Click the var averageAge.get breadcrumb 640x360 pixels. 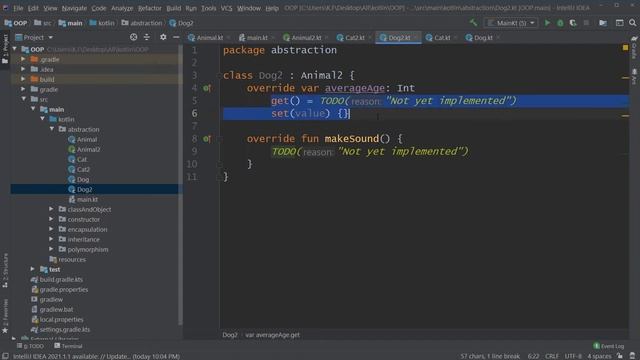click(272, 335)
